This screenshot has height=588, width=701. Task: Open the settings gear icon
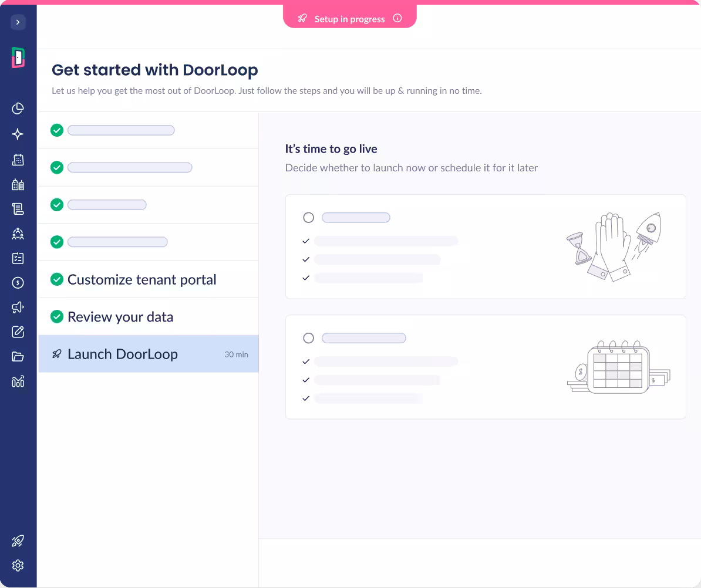[x=18, y=566]
